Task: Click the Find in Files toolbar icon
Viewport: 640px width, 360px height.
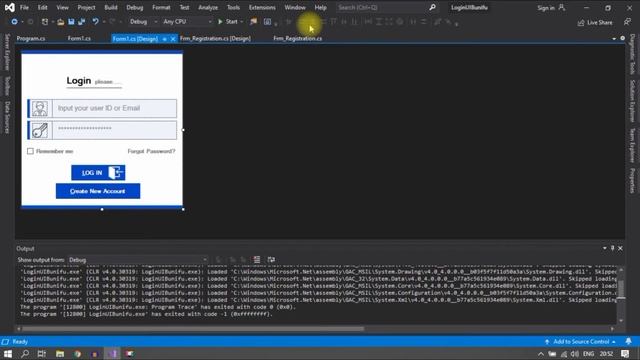Action: 253,22
